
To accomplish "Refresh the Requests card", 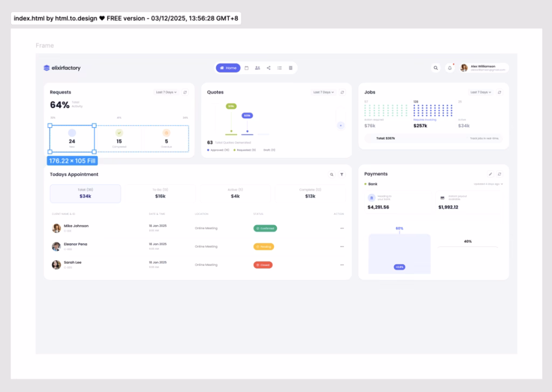I will point(185,92).
